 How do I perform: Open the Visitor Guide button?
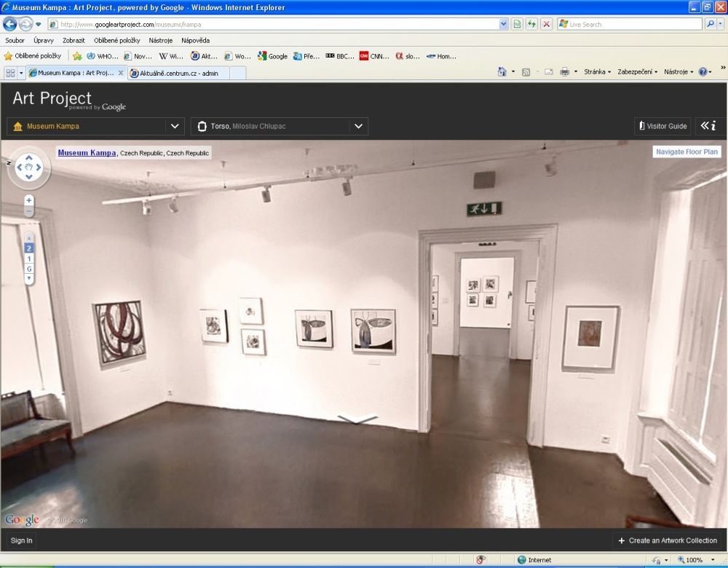click(662, 126)
